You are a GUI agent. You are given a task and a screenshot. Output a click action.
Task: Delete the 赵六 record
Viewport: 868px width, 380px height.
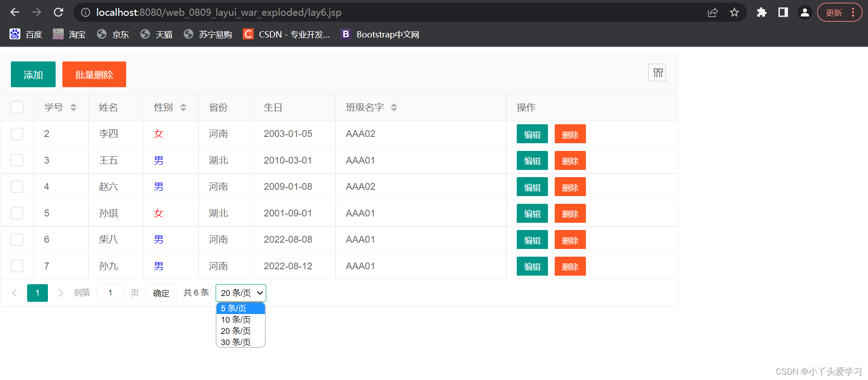570,187
